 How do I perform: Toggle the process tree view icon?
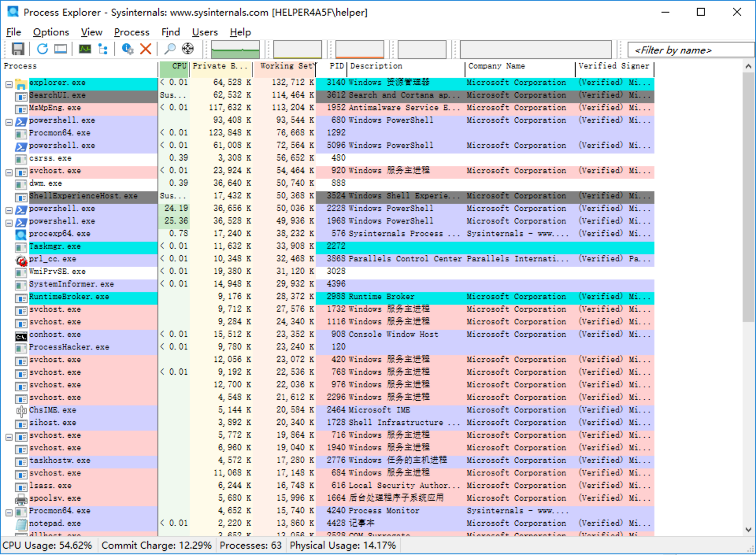tap(103, 49)
